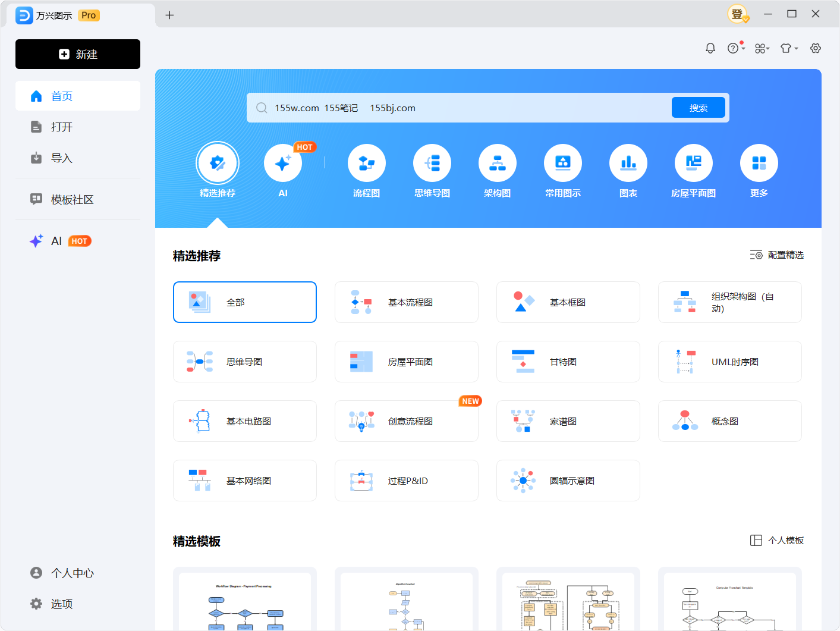Open the 房屋平面图 category icon in banner
Screen dimensions: 840x631
click(693, 163)
